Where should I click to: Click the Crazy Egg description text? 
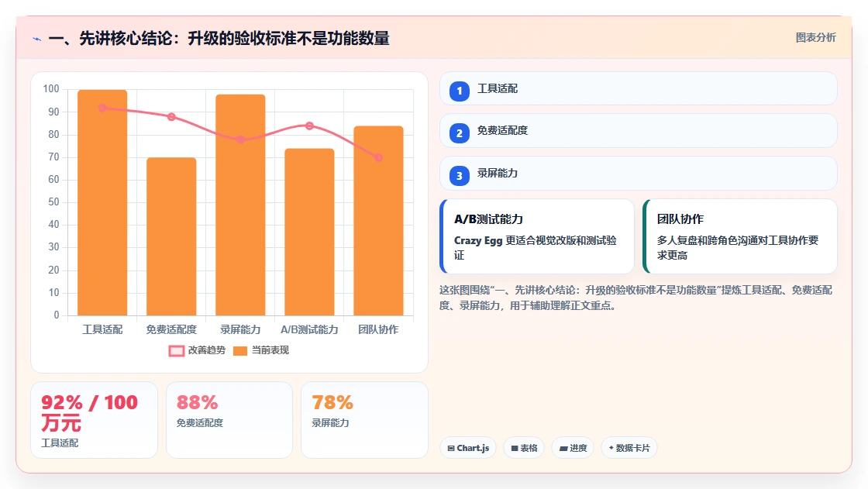[536, 247]
